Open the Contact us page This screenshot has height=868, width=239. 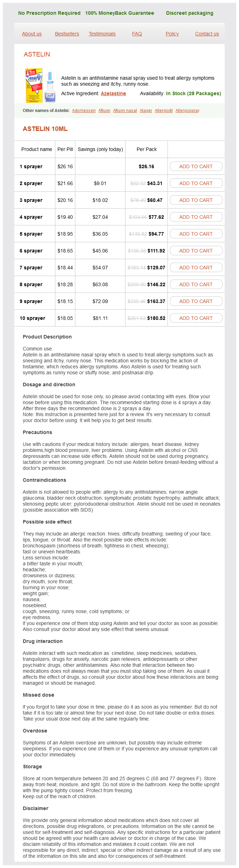207,34
